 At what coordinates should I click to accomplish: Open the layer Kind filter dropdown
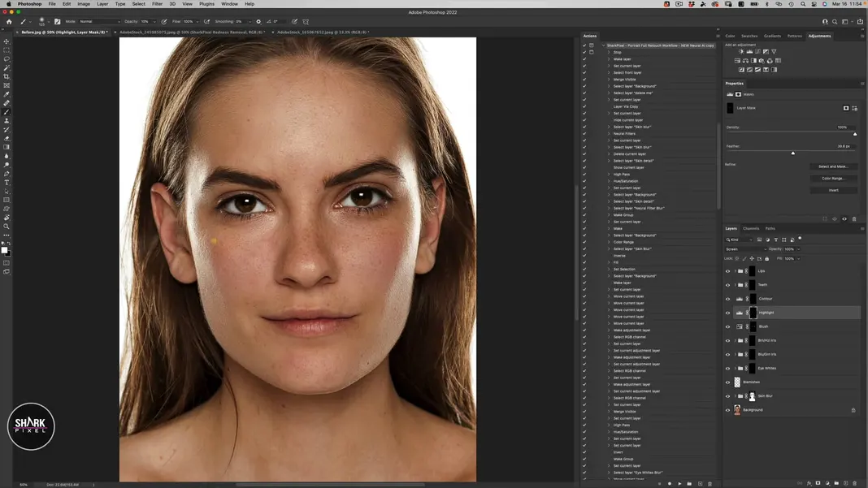(739, 240)
